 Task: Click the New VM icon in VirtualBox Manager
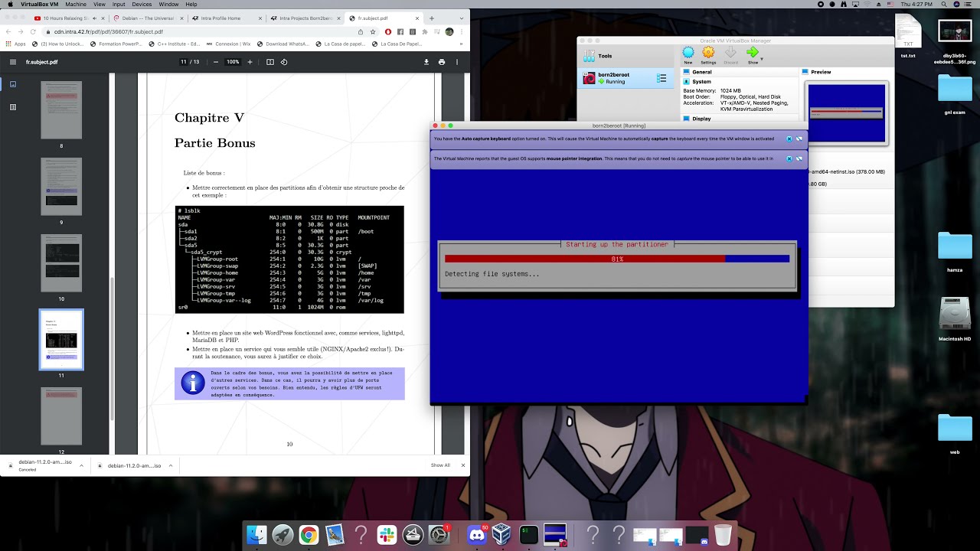click(x=688, y=54)
